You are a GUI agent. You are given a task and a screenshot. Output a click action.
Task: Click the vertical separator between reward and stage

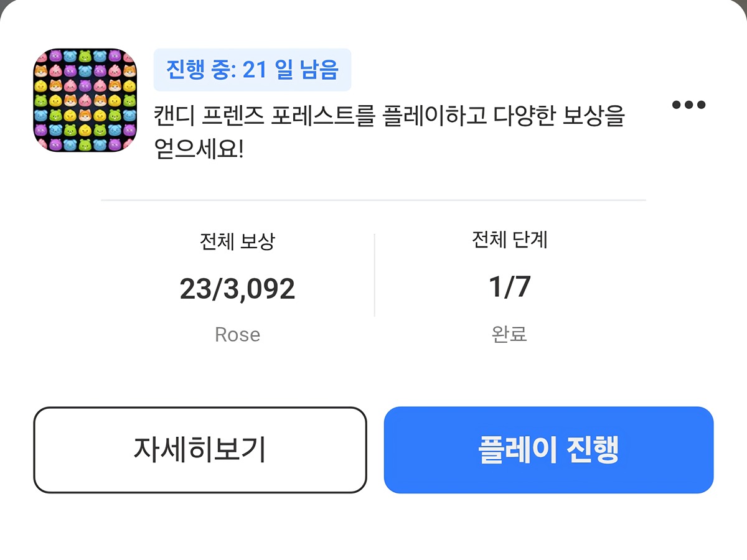(x=374, y=275)
